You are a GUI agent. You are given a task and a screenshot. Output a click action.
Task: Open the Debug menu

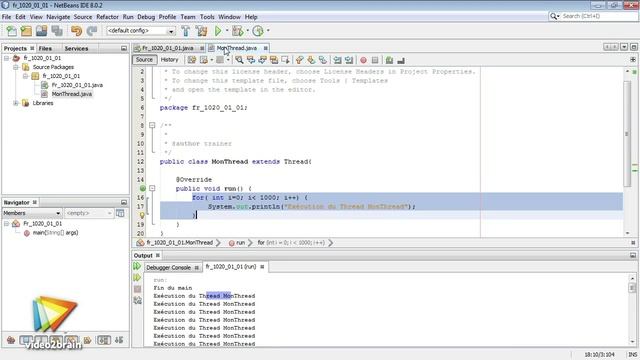(146, 17)
